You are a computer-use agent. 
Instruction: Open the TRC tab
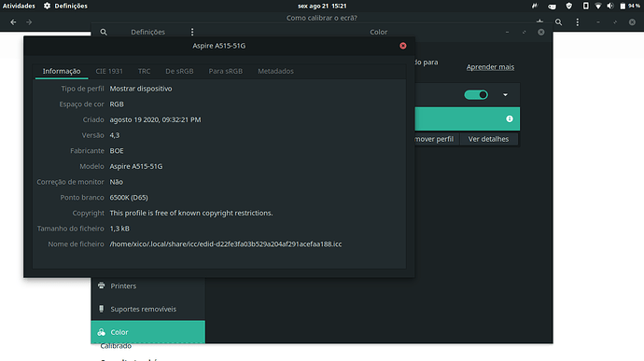144,71
